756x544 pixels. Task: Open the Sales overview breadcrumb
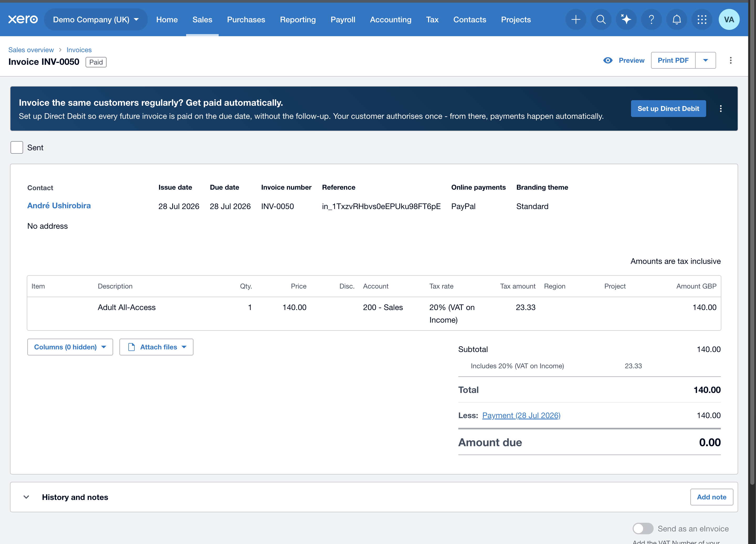31,50
